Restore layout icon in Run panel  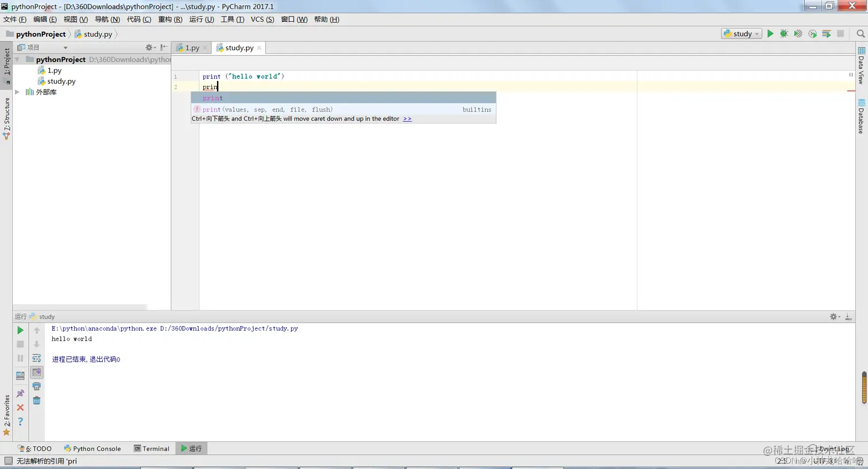(20, 375)
